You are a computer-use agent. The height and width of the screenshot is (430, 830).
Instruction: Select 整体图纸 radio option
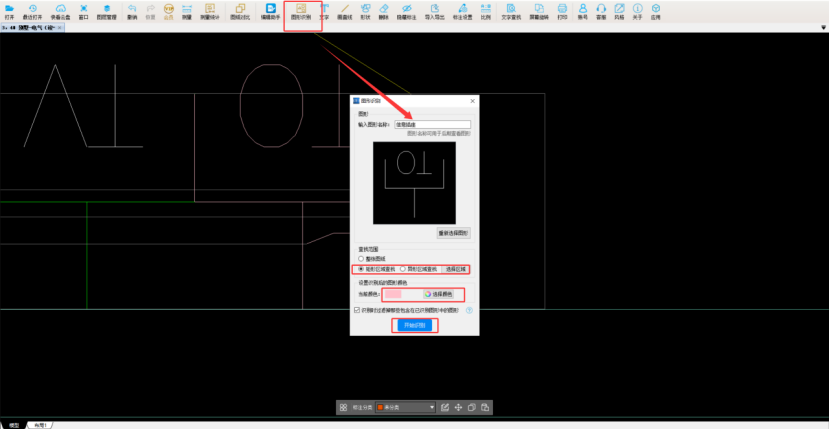click(362, 258)
